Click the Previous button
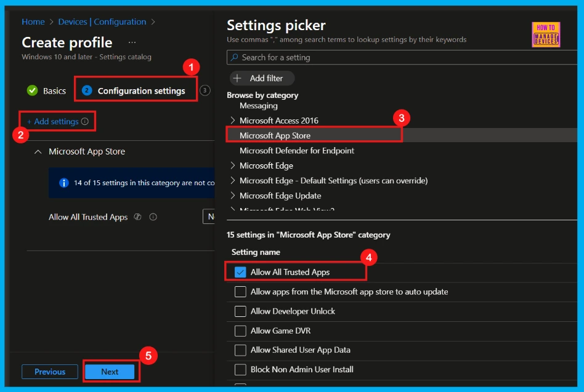584x392 pixels. coord(50,372)
